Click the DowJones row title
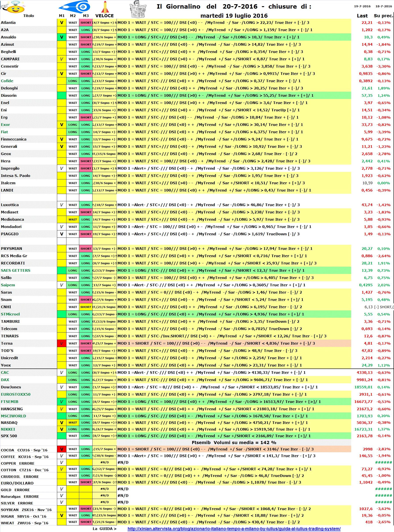This screenshot has width=394, height=532. tap(11, 387)
